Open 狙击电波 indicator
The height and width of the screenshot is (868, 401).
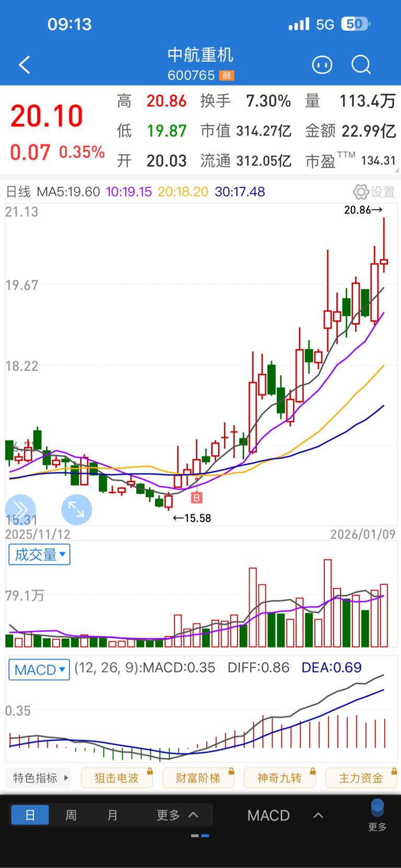click(x=117, y=778)
